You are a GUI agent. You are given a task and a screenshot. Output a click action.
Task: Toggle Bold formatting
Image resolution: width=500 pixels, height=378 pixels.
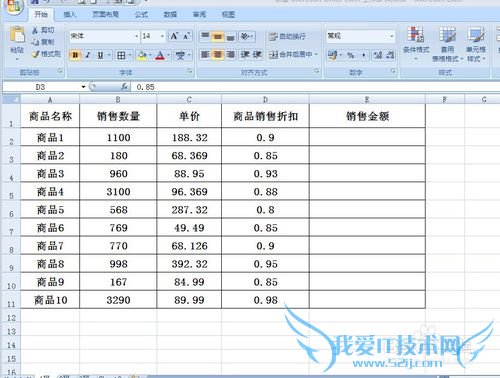point(75,55)
